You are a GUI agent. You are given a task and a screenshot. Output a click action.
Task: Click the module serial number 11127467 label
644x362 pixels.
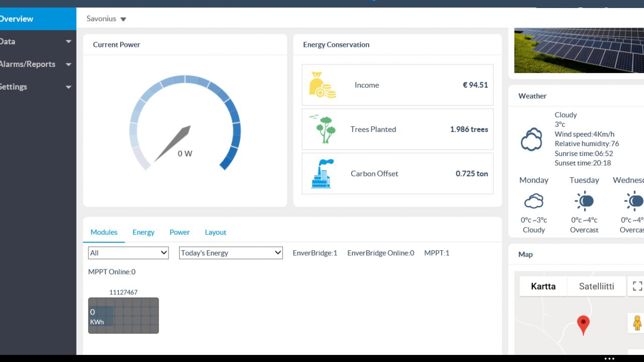coord(123,292)
